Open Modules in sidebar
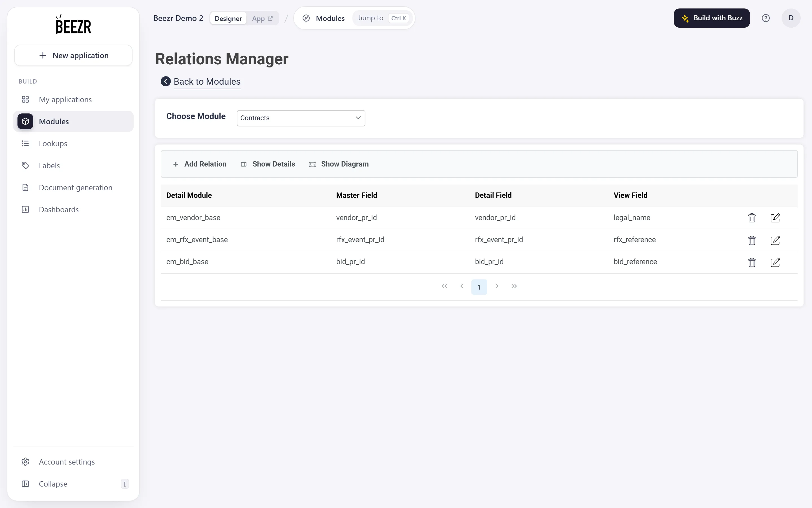The image size is (812, 508). pyautogui.click(x=73, y=121)
